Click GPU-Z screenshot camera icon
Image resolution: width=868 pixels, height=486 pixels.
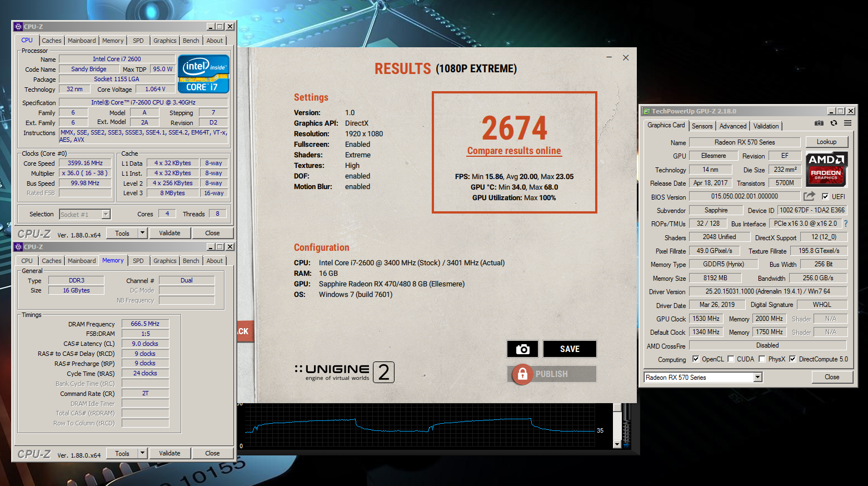[x=819, y=123]
